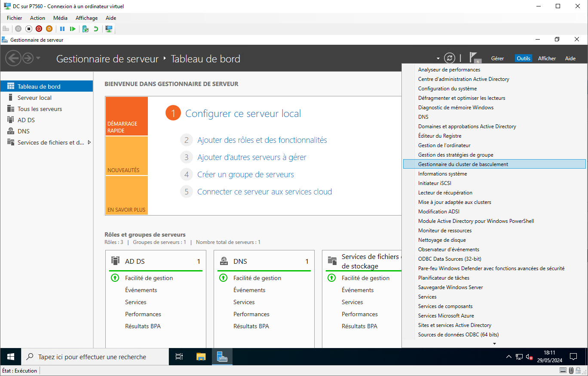Screen dimensions: 588x376
Task: Click the green revert arrow icon
Action: pyautogui.click(x=96, y=29)
